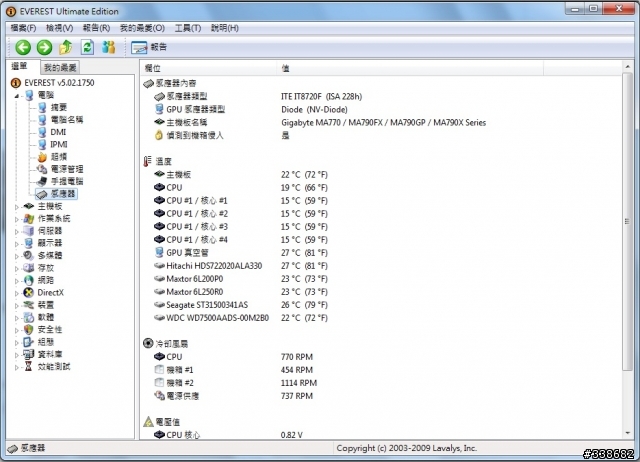Click the 欄位 column header
Screen dimensions: 640x462
pyautogui.click(x=209, y=68)
